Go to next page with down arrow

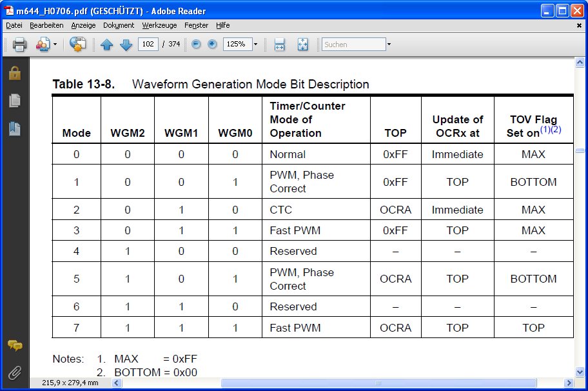click(126, 45)
